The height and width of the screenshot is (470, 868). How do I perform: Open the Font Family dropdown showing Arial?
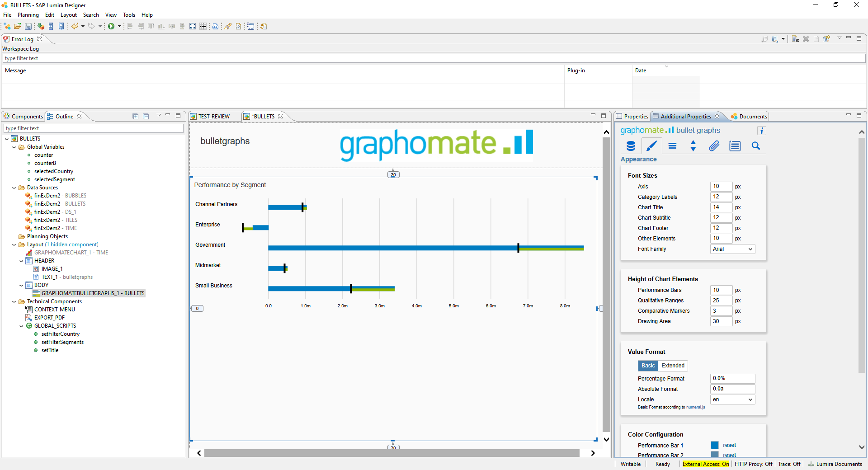click(x=732, y=249)
